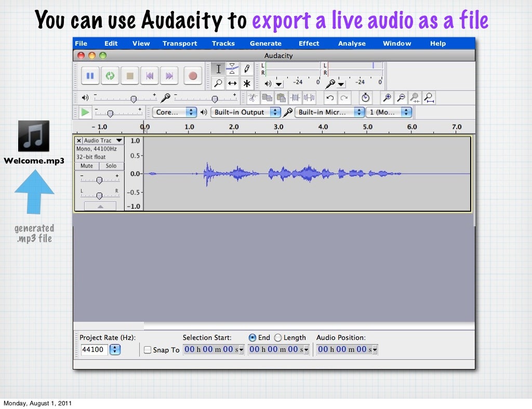
Task: Solo the Audio Track
Action: (x=111, y=166)
